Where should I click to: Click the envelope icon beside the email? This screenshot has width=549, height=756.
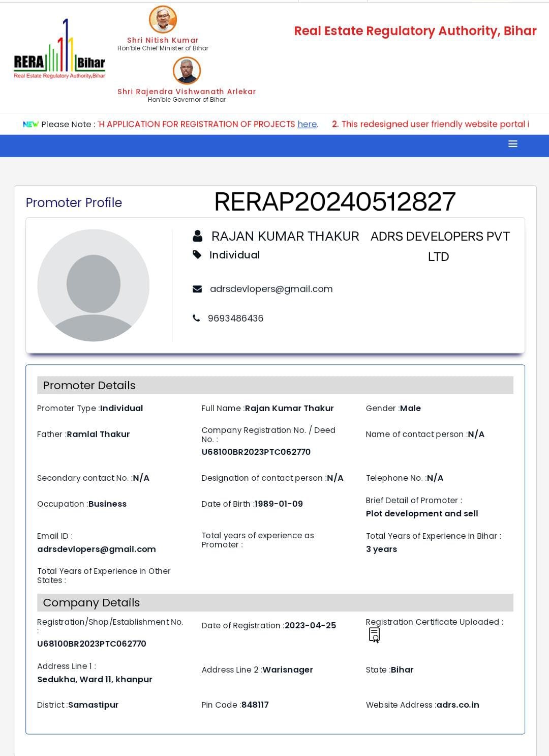197,289
